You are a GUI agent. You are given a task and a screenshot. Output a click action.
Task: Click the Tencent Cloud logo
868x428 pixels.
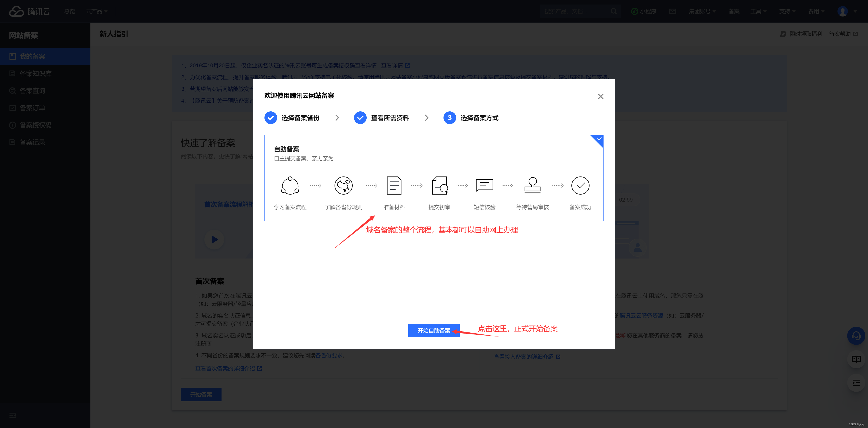[29, 11]
